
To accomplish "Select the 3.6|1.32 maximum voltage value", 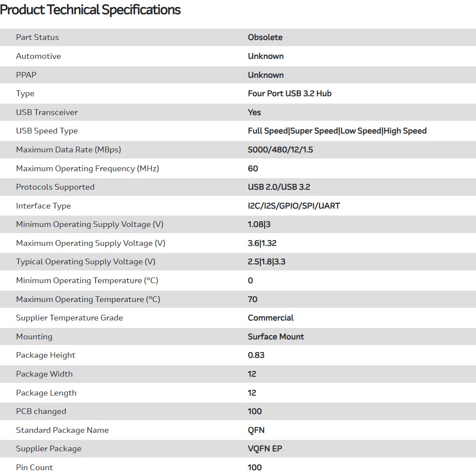I will coord(262,243).
